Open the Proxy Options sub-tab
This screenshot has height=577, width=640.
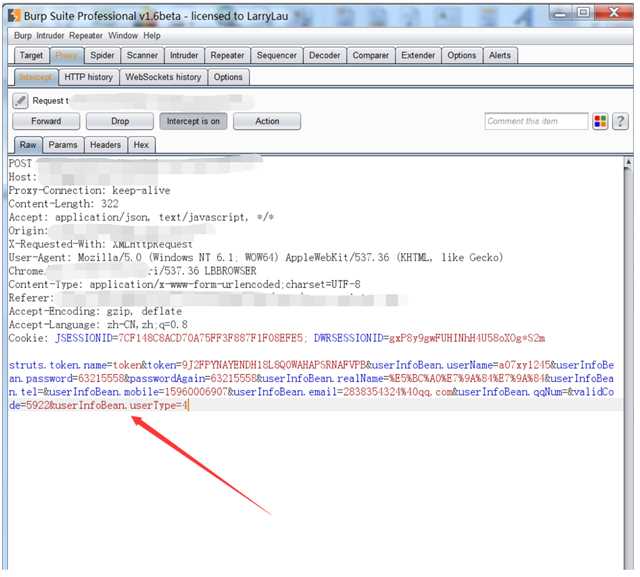[x=228, y=77]
